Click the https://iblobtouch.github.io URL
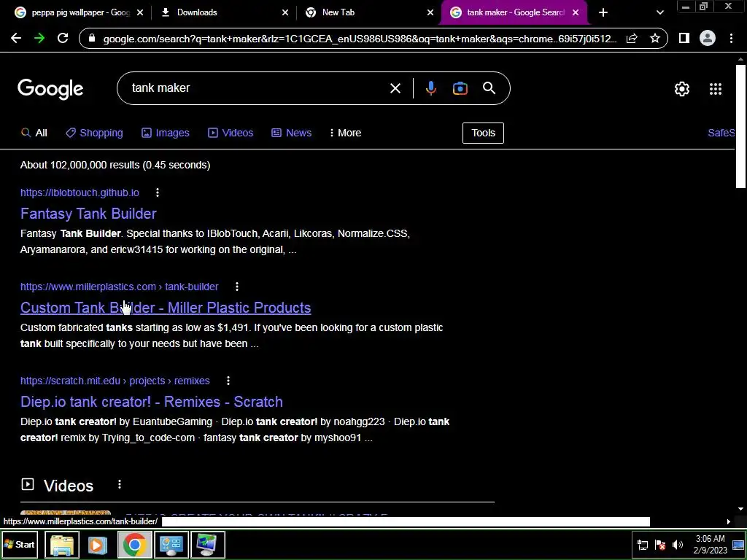 [x=80, y=192]
